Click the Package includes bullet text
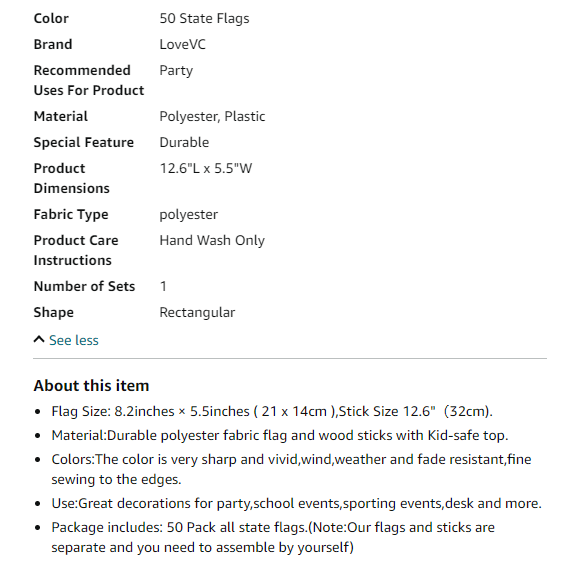 [x=273, y=537]
